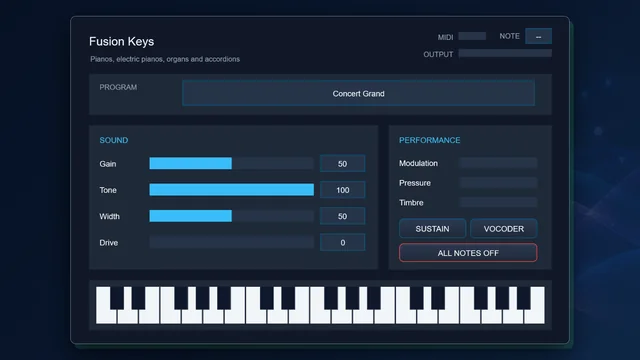Select the Gain value field showing 50
The image size is (640, 360).
[x=342, y=164]
